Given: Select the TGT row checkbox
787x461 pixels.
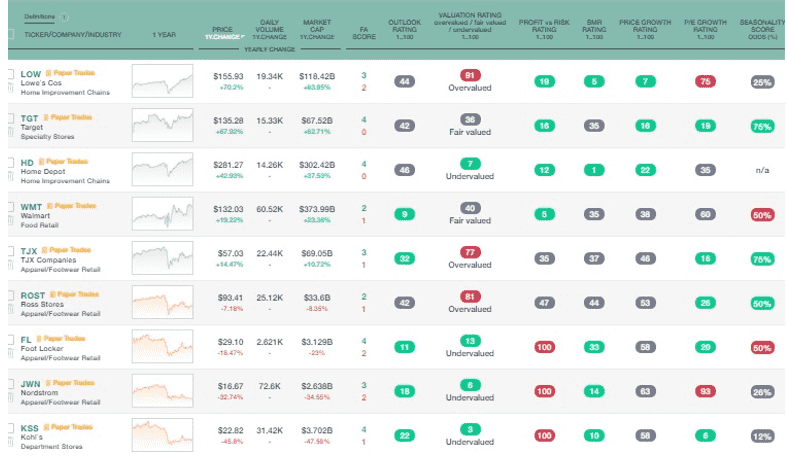Looking at the screenshot, I should pos(10,118).
